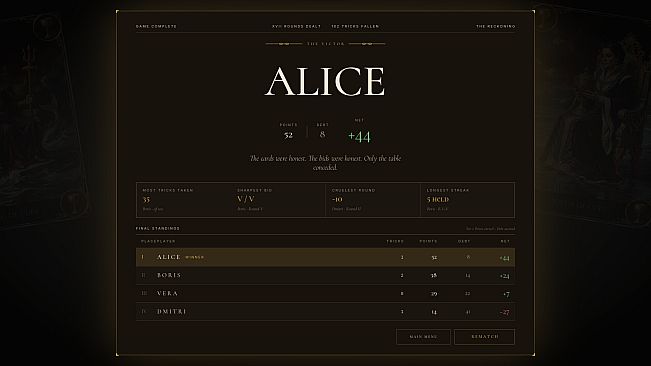Screen dimensions: 651x366
Task: Sort standings by the Tricks column
Action: pos(395,241)
